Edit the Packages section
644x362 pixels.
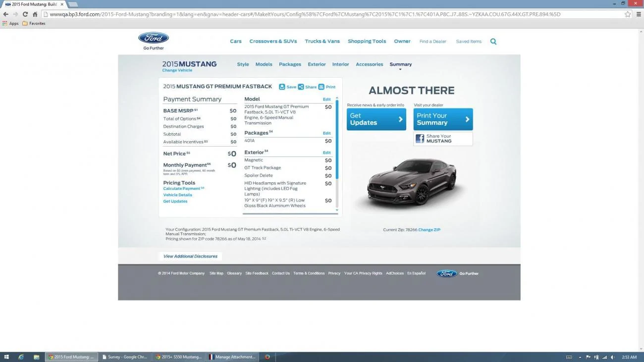point(327,133)
